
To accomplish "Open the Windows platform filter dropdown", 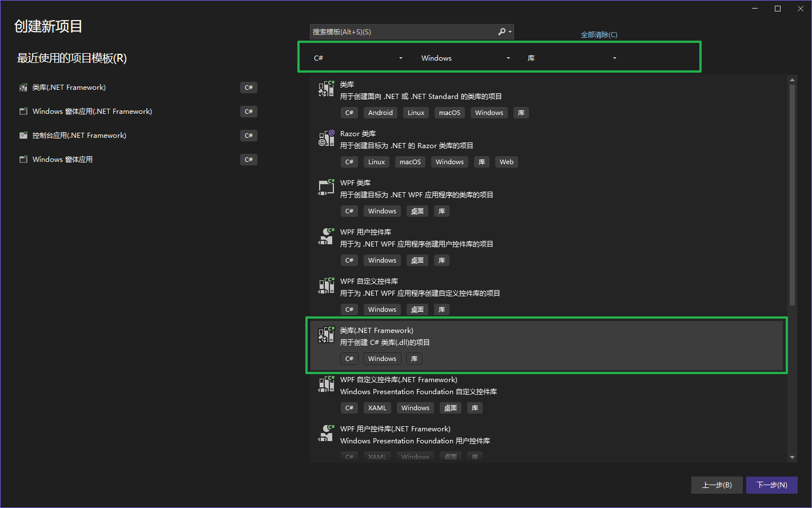I will coord(466,58).
